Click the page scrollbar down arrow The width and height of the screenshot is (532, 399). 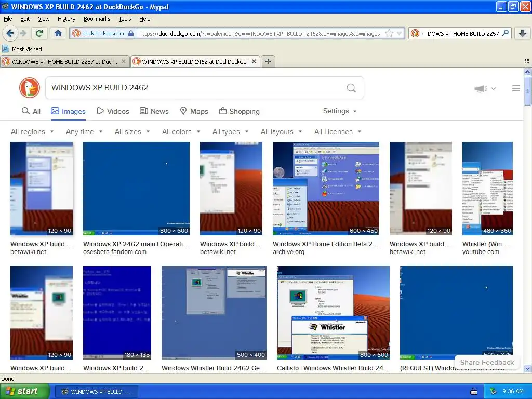point(527,368)
